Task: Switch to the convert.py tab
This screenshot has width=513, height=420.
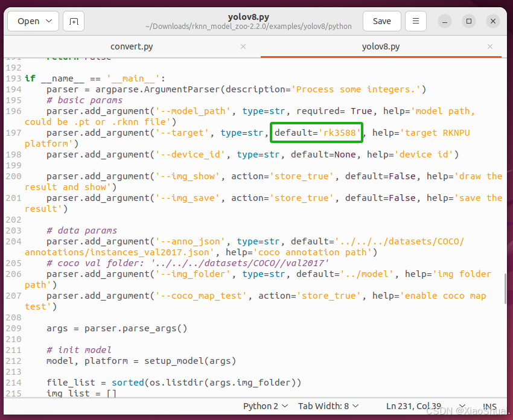Action: 132,46
